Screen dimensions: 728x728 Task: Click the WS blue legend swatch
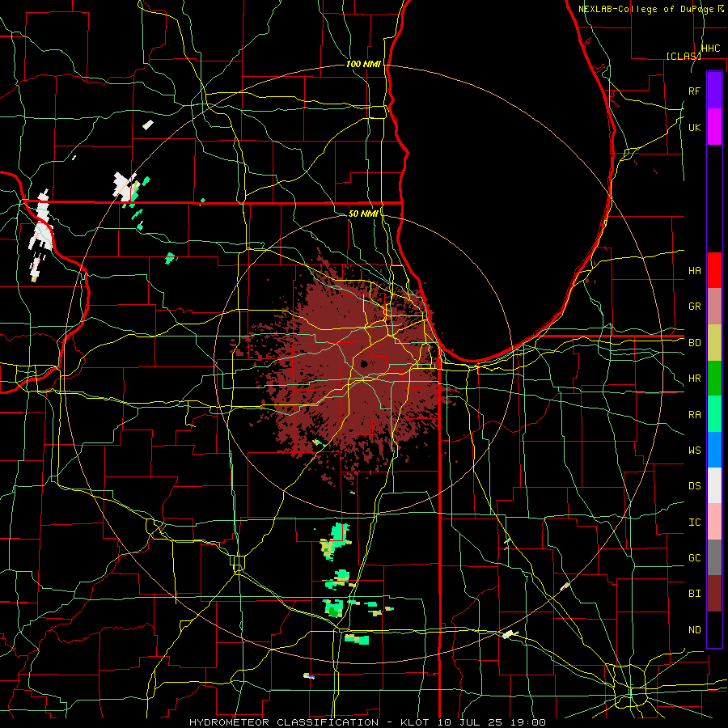[x=714, y=450]
